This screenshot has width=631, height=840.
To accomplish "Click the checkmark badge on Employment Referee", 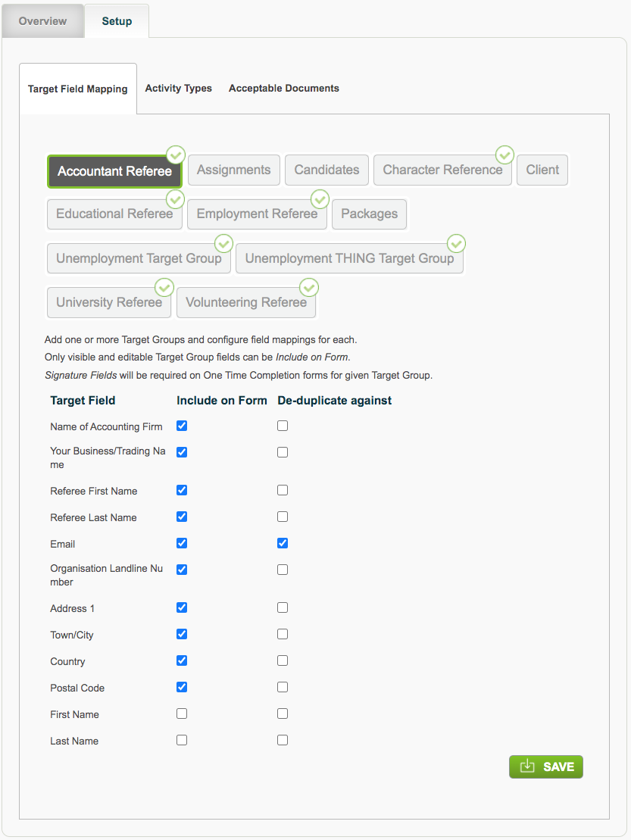I will coord(320,199).
